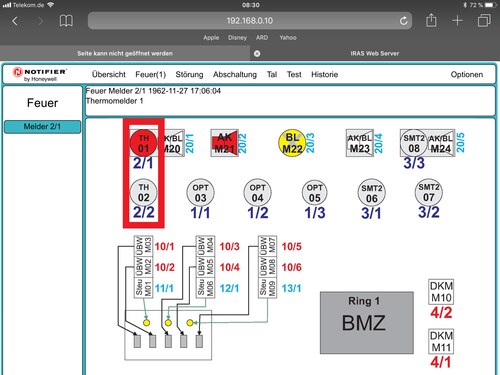Screen dimensions: 500x375
Task: Close the 'Seite kann nicht geöffnet werden' tab
Action: (257, 53)
